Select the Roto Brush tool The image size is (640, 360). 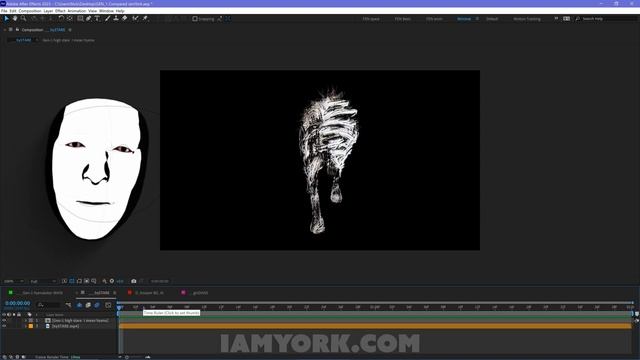tap(135, 18)
